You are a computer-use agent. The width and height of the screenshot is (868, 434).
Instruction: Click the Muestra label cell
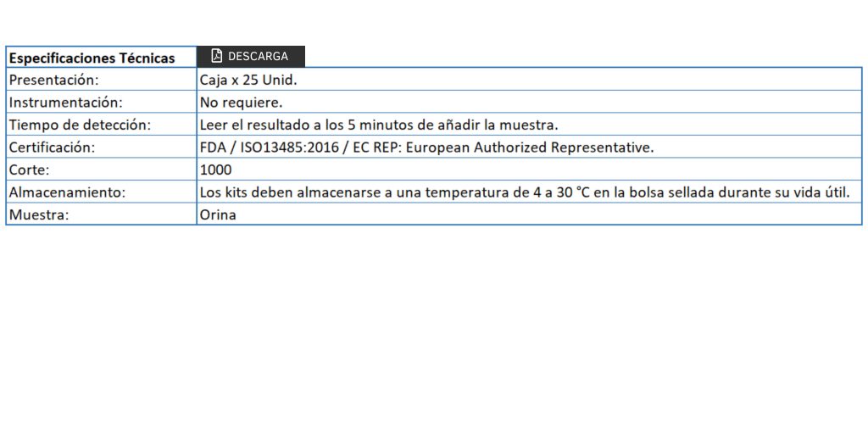point(102,214)
